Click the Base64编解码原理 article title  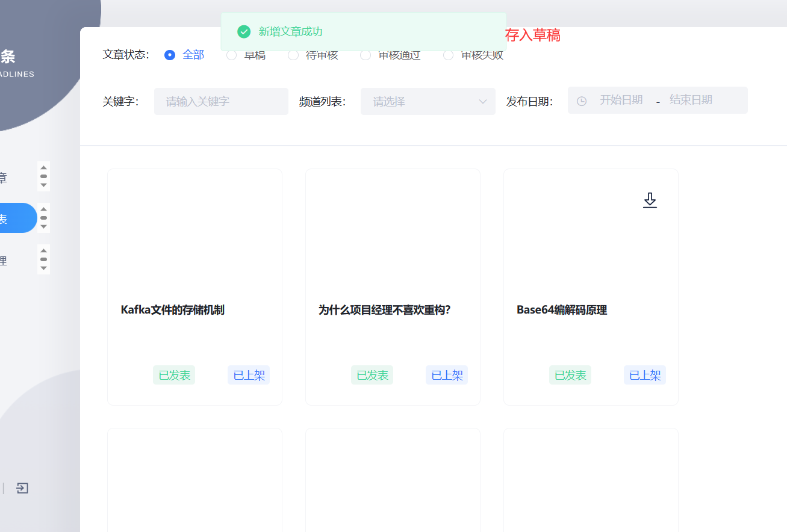(x=562, y=310)
